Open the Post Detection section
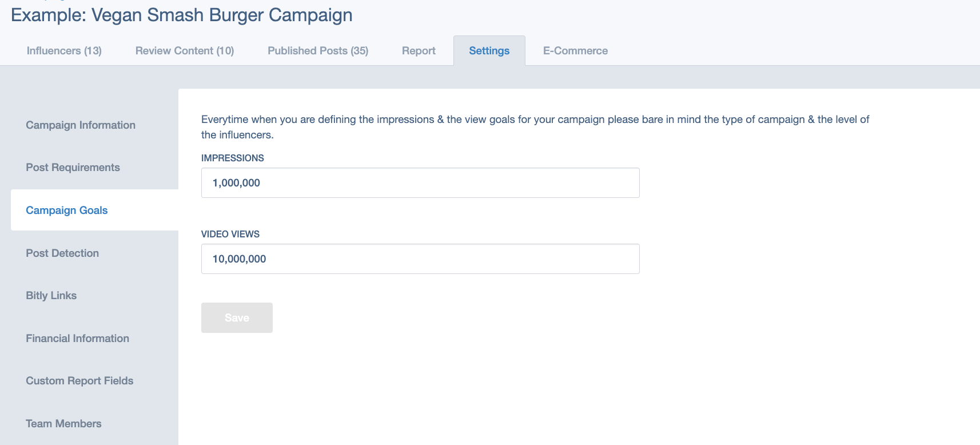Image resolution: width=980 pixels, height=445 pixels. click(62, 253)
